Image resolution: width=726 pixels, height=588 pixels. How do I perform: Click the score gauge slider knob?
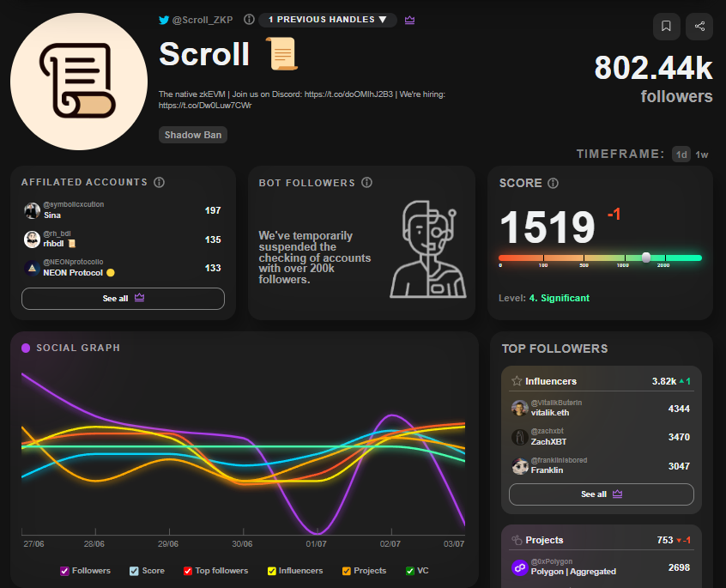pyautogui.click(x=646, y=258)
